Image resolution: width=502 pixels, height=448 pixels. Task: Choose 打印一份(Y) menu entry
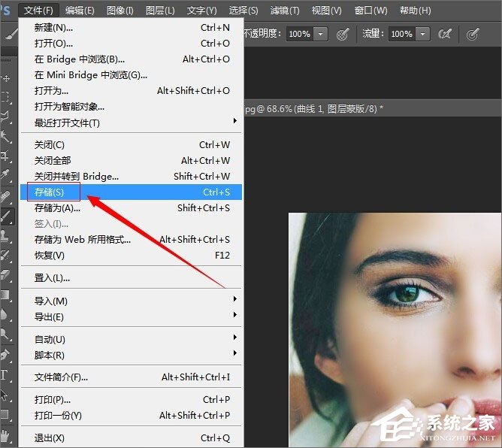pos(132,416)
